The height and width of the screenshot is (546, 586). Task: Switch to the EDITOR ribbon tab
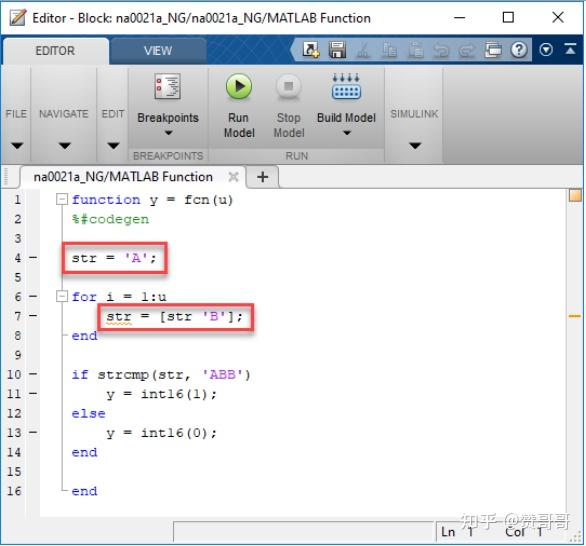[x=55, y=50]
